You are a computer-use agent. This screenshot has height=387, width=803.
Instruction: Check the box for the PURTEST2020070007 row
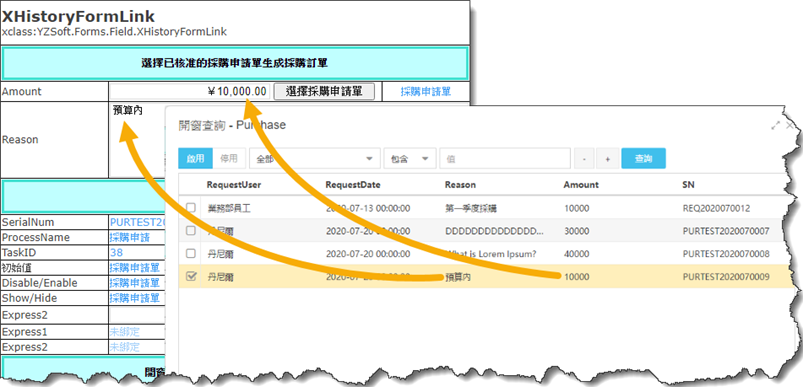[191, 230]
